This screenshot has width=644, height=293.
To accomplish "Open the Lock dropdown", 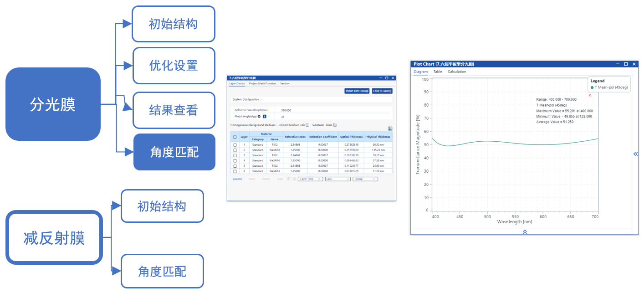I will [337, 179].
